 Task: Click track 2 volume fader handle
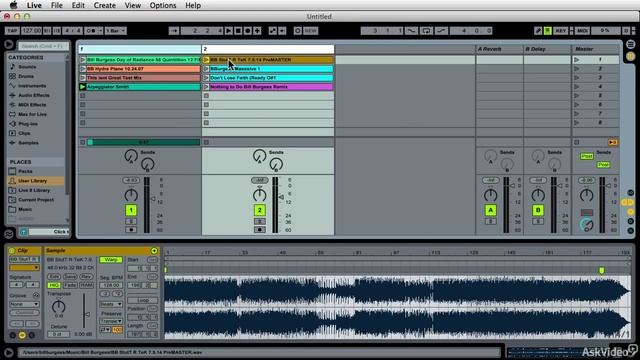point(281,197)
